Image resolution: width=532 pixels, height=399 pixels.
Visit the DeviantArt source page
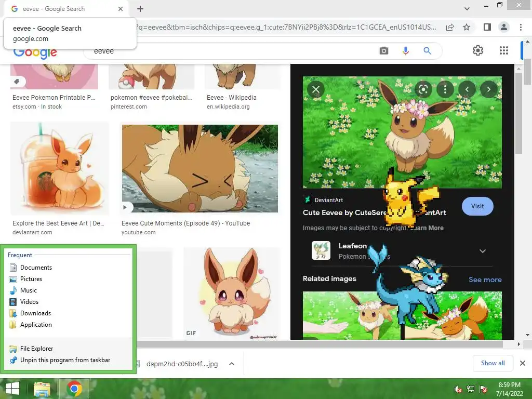tap(477, 206)
